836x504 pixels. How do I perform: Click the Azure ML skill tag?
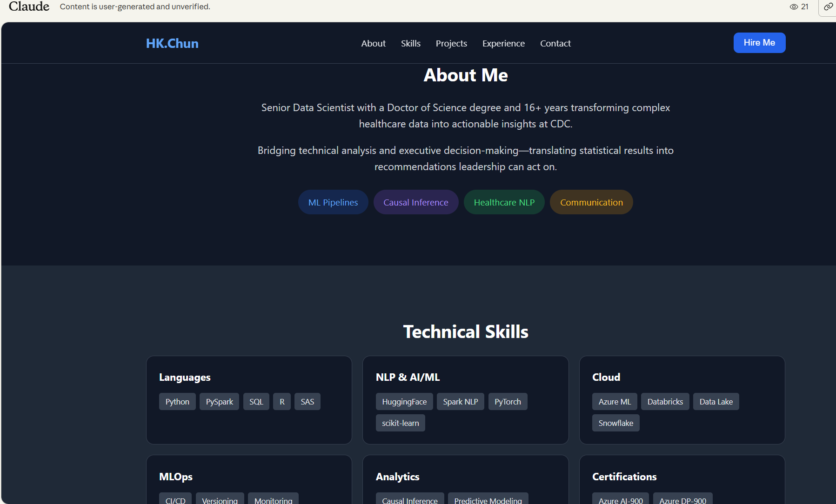[615, 402]
